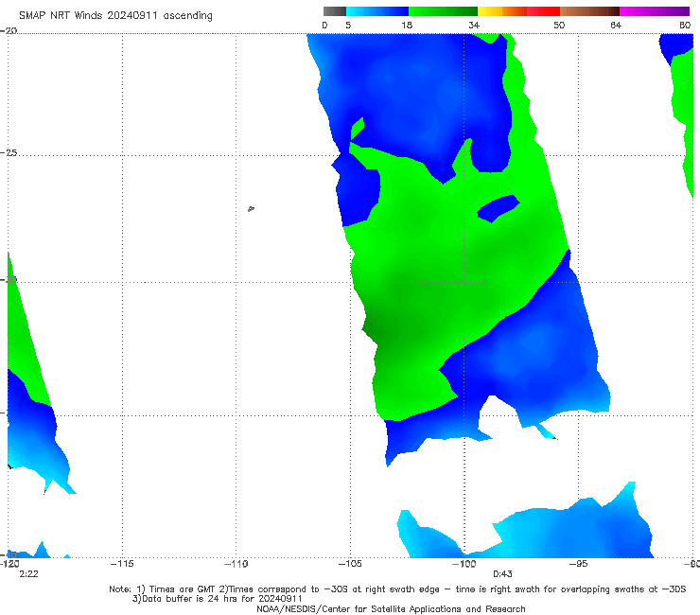Image resolution: width=700 pixels, height=615 pixels.
Task: Click the 'Note: 1) Times are GMT' line
Action: 397,589
